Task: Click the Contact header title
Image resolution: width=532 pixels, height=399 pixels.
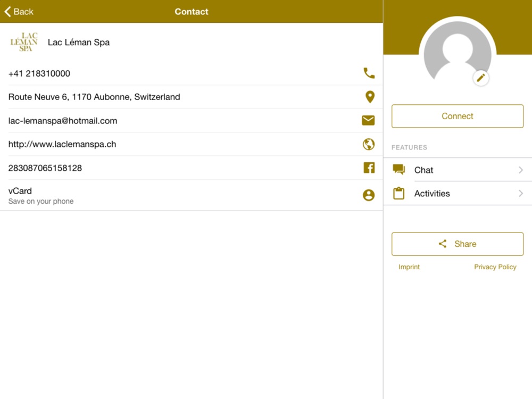Action: (192, 12)
